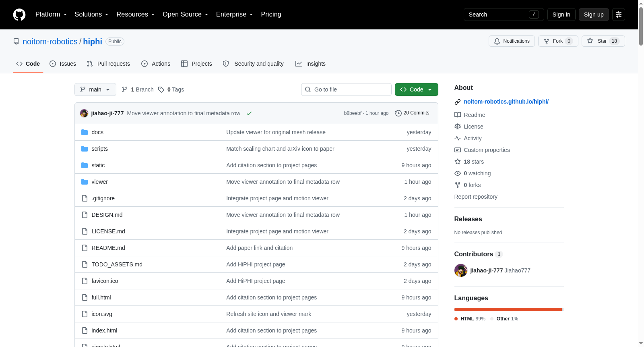Switch to the Security and quality tab
Image resolution: width=644 pixels, height=347 pixels.
click(x=253, y=64)
